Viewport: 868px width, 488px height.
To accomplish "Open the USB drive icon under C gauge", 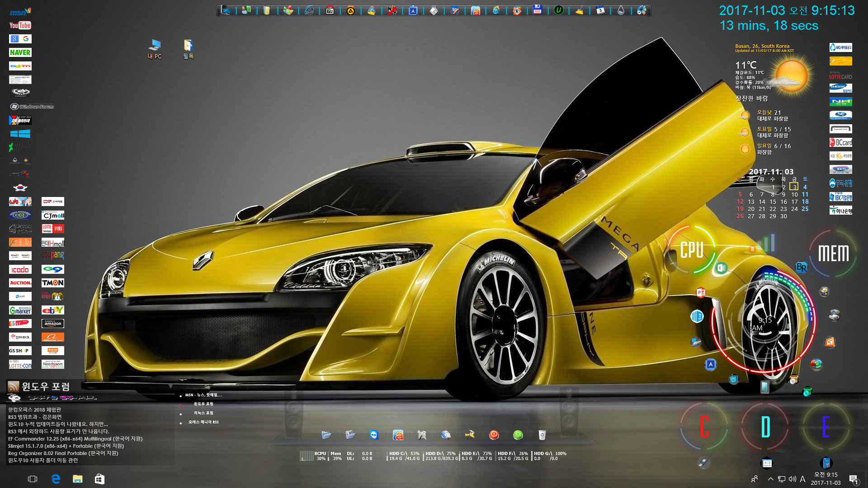I will click(704, 462).
